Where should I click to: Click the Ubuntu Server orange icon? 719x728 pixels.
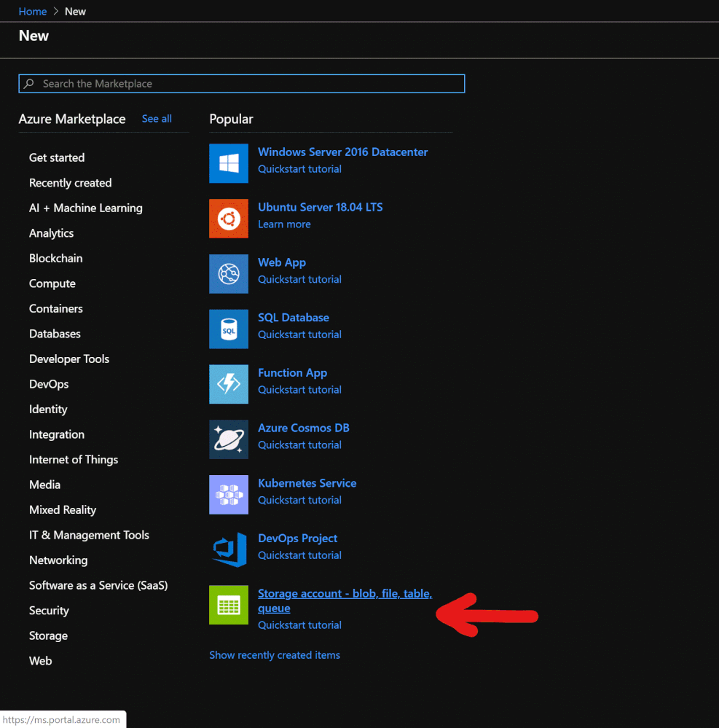click(228, 219)
